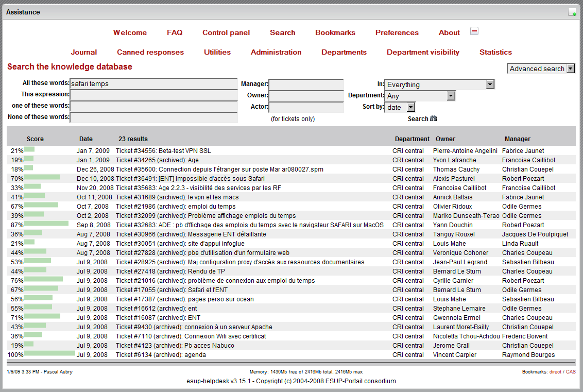This screenshot has width=583, height=392.
Task: Click the binoculars search icon
Action: [x=433, y=118]
